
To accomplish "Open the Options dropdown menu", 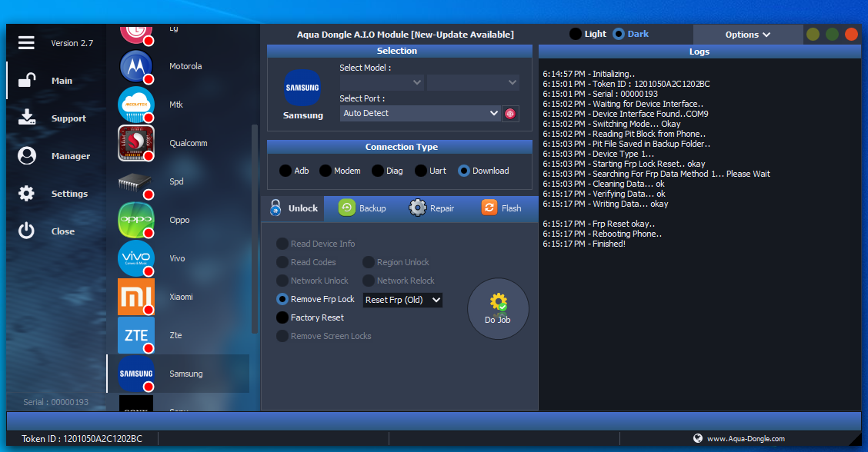I will (747, 35).
